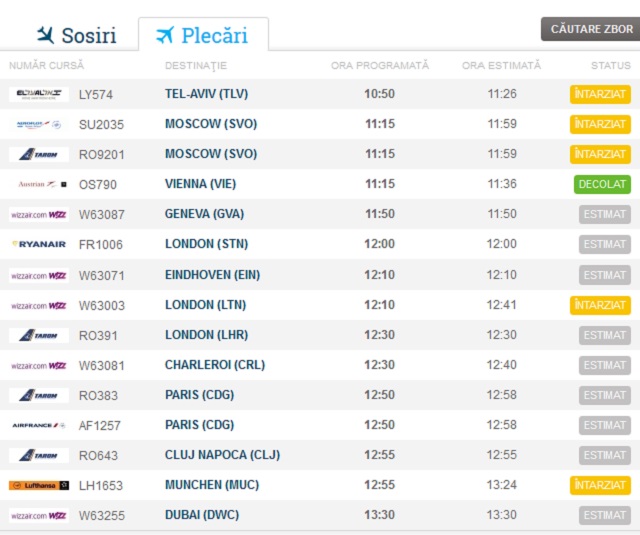Switch to the Sosiri arrivals tab
This screenshot has width=640, height=535.
(x=76, y=36)
